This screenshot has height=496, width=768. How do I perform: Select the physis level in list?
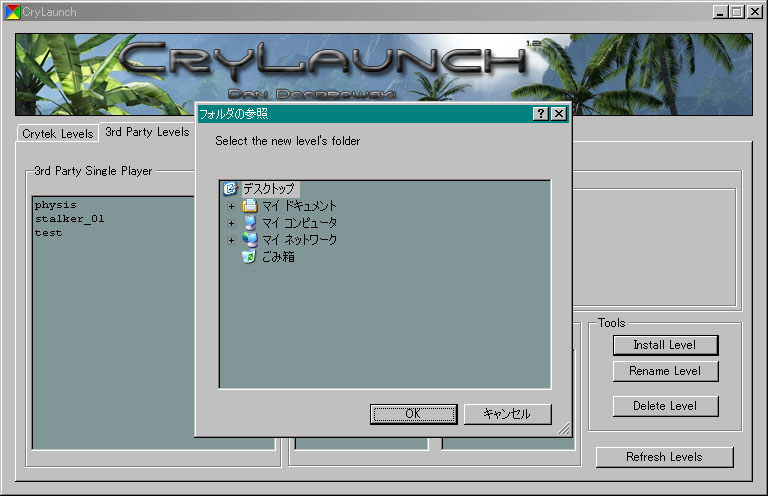55,205
